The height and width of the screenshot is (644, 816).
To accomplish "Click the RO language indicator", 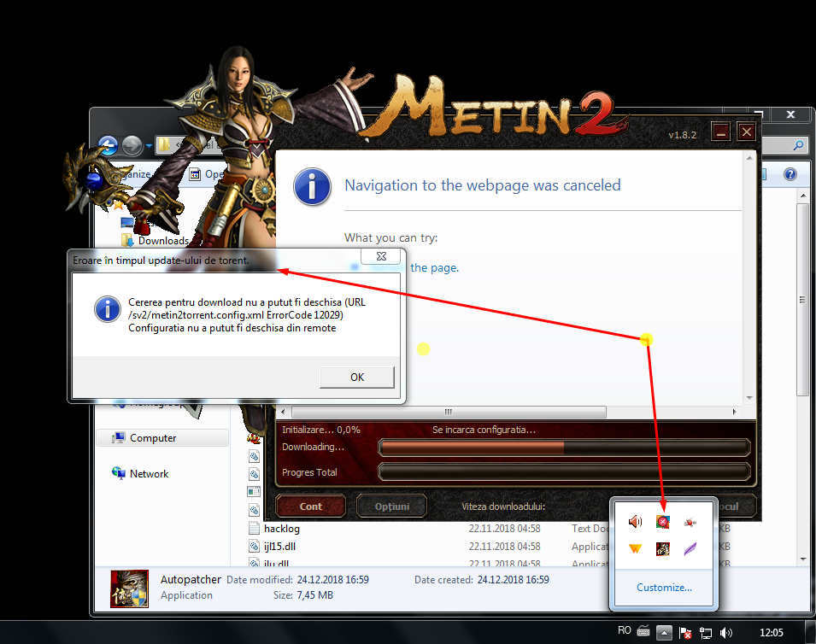I will point(625,630).
